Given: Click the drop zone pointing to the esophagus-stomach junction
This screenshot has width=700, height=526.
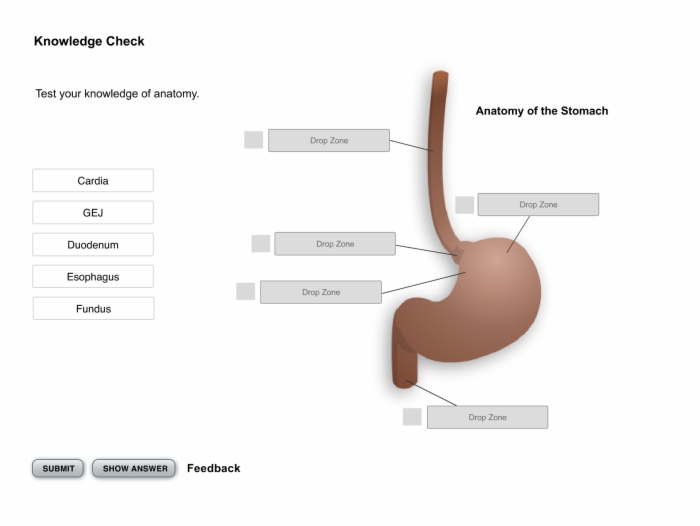Looking at the screenshot, I should tap(335, 244).
